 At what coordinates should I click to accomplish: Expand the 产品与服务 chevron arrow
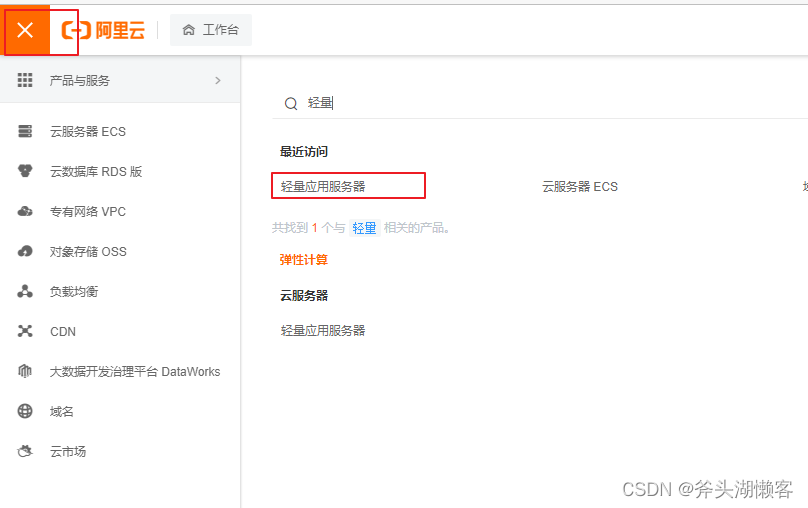click(218, 80)
